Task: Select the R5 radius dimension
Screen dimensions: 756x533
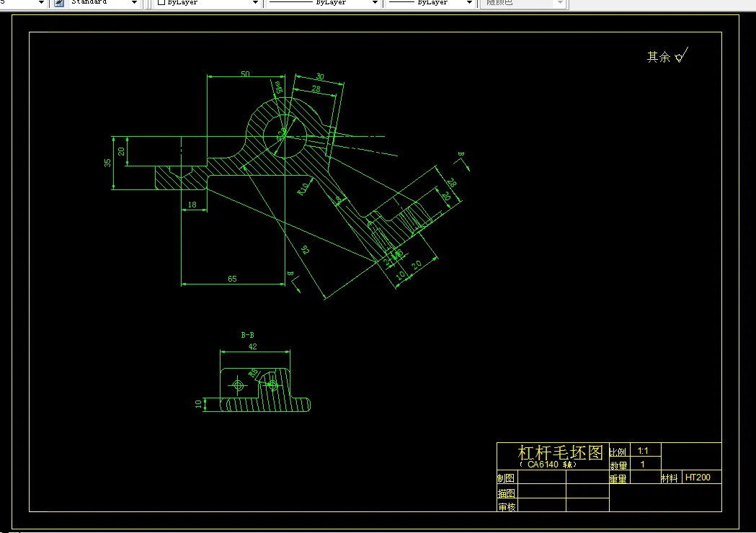Action: click(253, 374)
